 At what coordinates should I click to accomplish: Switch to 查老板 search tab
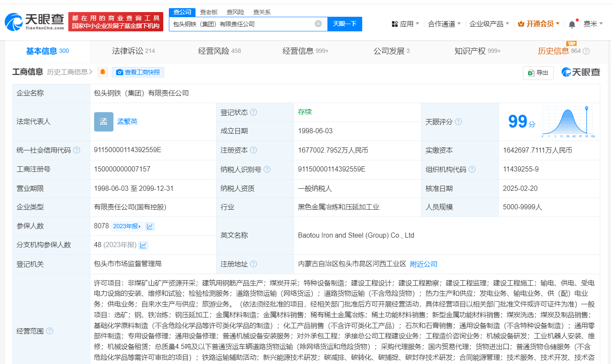tap(209, 12)
